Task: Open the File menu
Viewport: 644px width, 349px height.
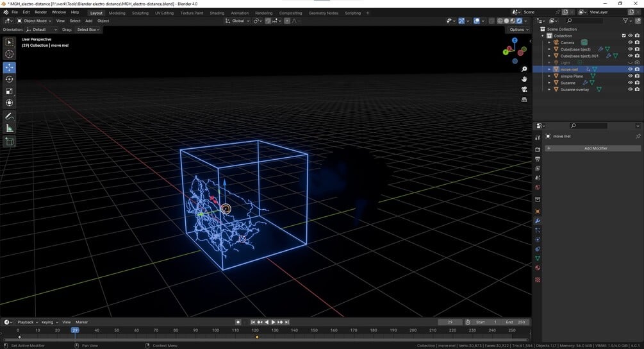Action: 15,12
